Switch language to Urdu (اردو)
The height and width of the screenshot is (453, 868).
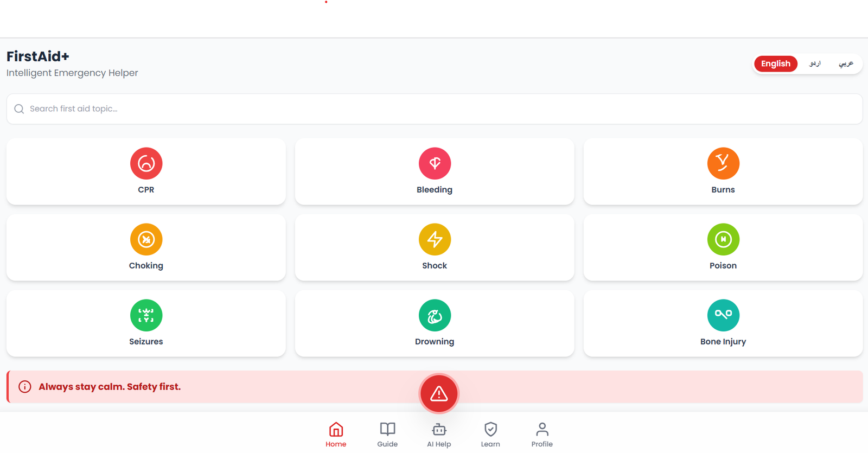(815, 63)
